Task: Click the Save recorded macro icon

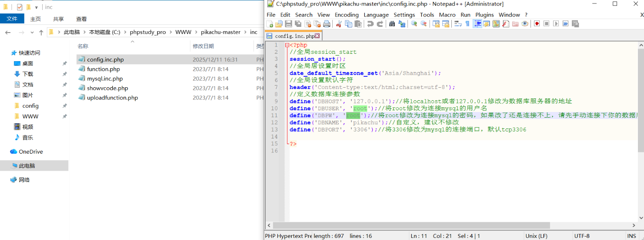Action: 575,24
